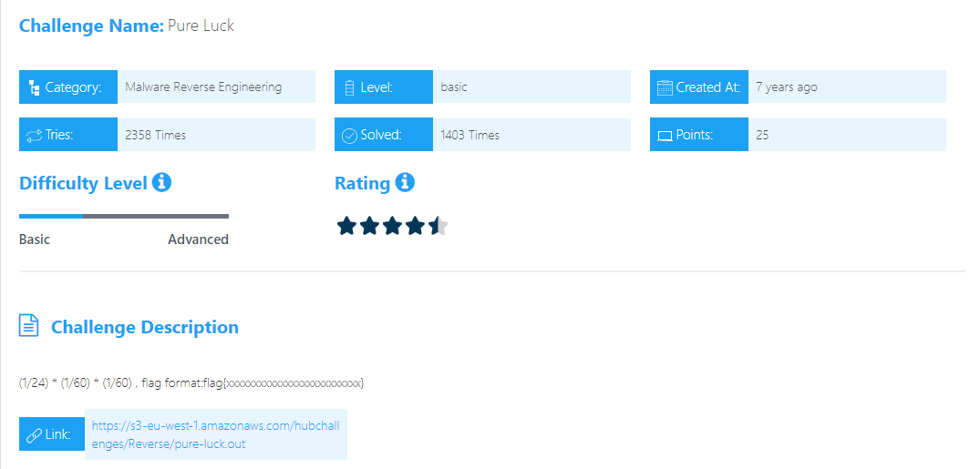Click the third rating star

pos(392,226)
